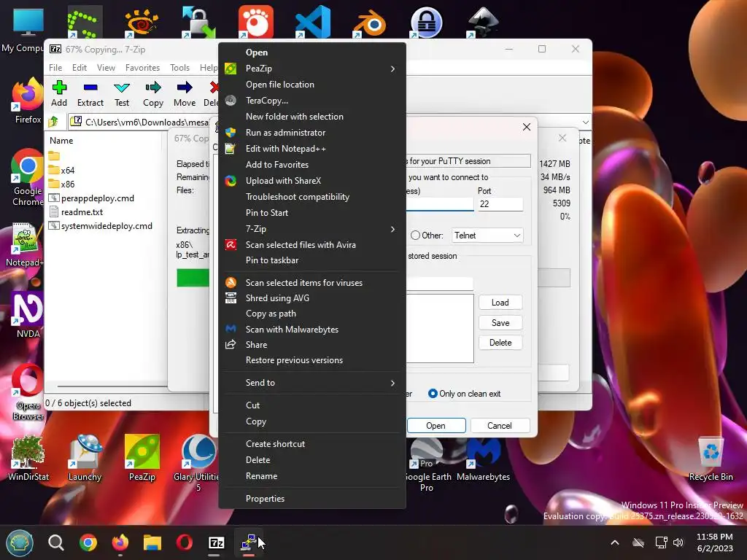Launch the NVDA desktop shortcut
The width and height of the screenshot is (747, 560).
pos(28,314)
